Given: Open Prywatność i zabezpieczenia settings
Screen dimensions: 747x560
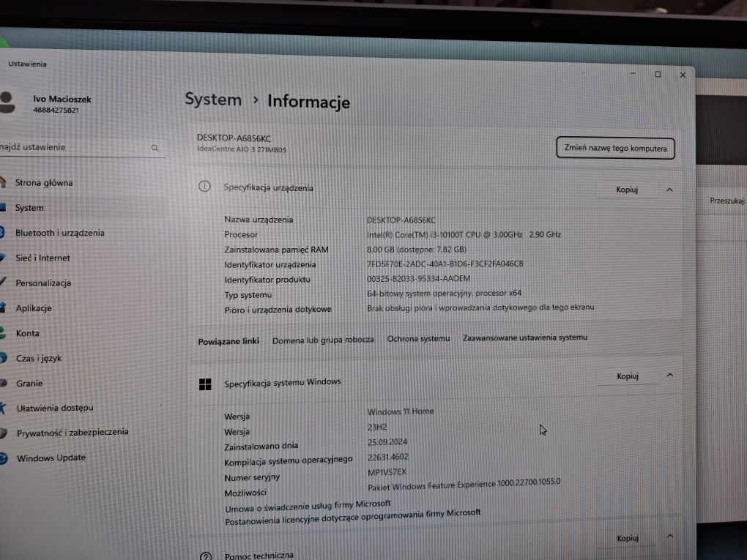Looking at the screenshot, I should pyautogui.click(x=73, y=433).
